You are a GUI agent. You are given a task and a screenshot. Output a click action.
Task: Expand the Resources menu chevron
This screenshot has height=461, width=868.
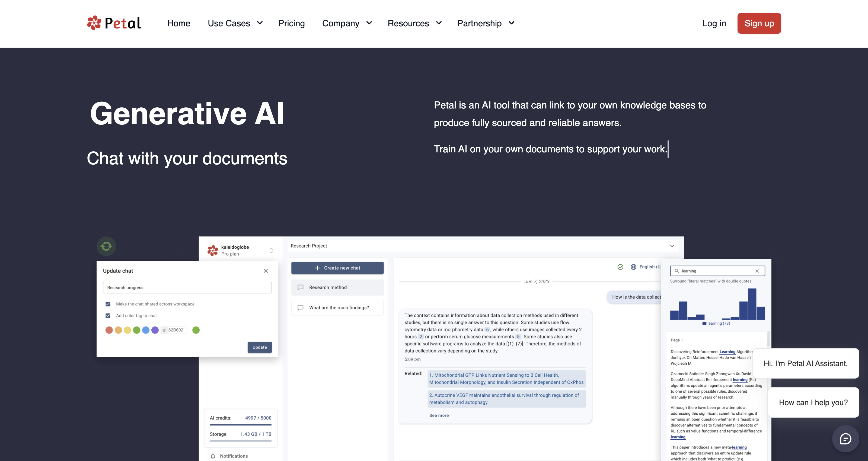[439, 23]
